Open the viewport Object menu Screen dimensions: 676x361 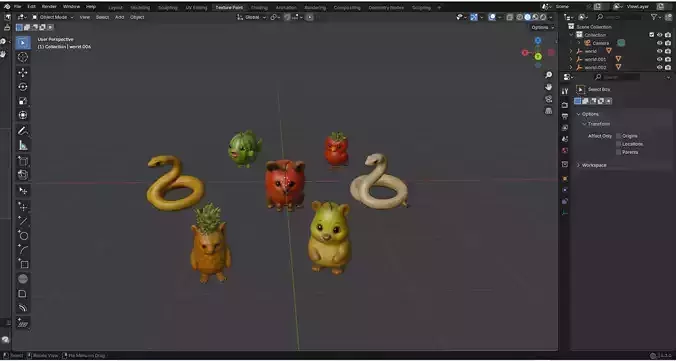[137, 17]
